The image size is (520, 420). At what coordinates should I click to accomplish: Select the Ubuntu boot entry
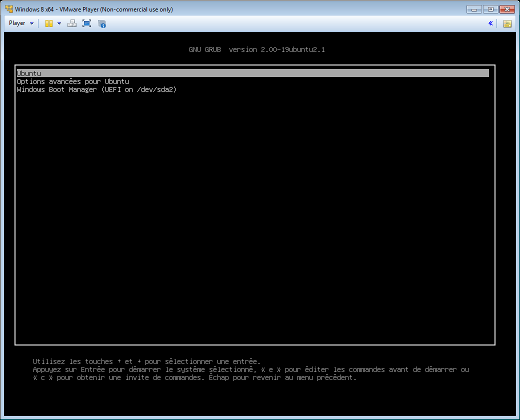[x=252, y=73]
